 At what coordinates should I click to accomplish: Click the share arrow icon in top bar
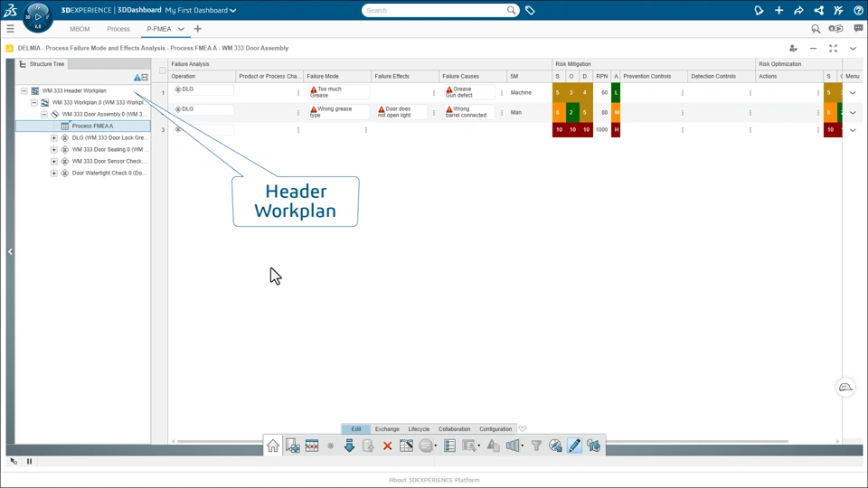798,10
